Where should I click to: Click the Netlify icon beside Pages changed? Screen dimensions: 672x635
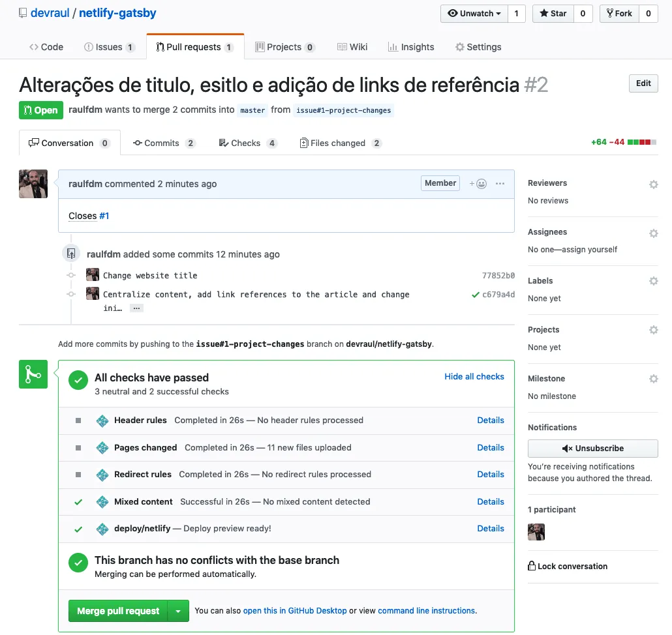click(102, 448)
